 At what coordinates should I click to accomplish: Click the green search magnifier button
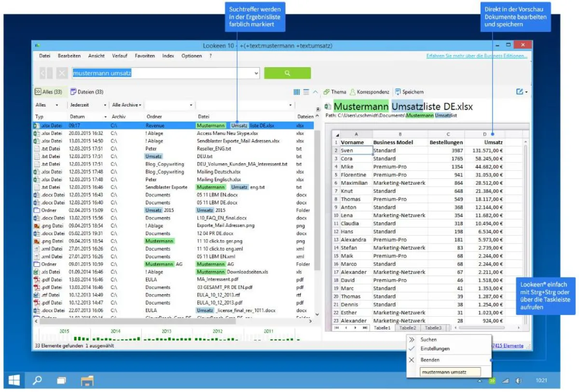pyautogui.click(x=287, y=73)
